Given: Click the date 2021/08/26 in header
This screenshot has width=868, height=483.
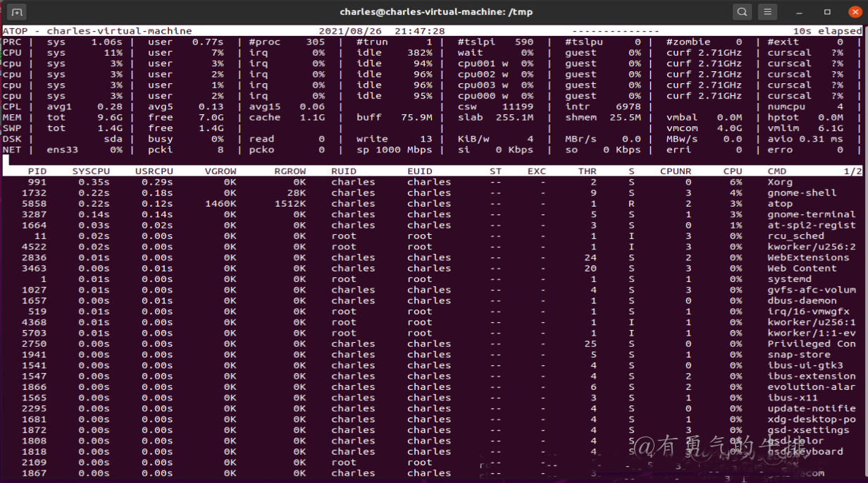Looking at the screenshot, I should coord(350,31).
